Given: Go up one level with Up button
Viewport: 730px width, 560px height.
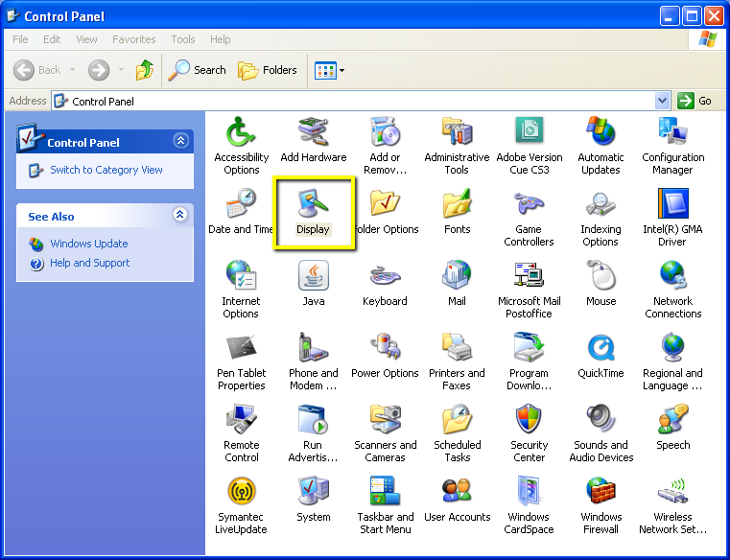Looking at the screenshot, I should (x=145, y=70).
